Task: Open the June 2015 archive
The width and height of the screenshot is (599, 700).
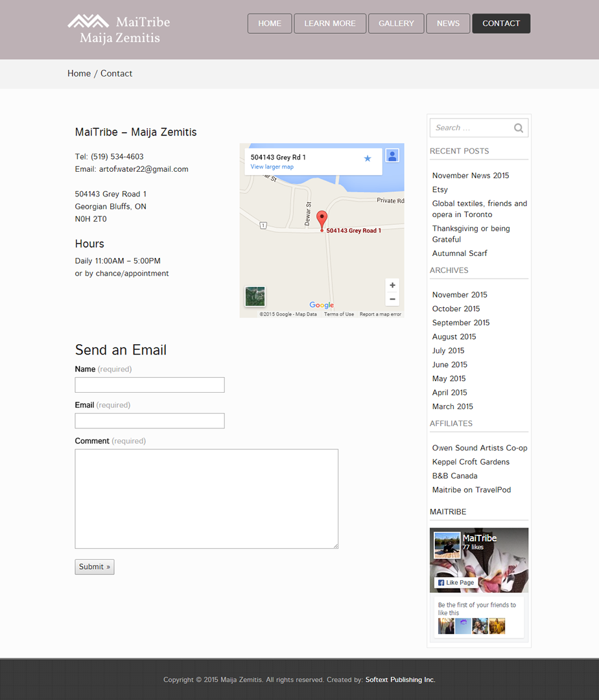Action: [x=449, y=364]
